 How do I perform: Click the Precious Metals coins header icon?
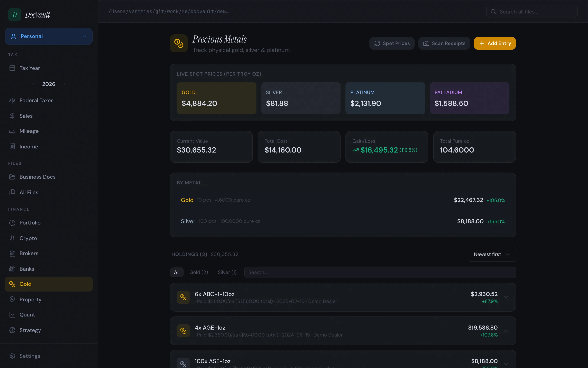179,43
